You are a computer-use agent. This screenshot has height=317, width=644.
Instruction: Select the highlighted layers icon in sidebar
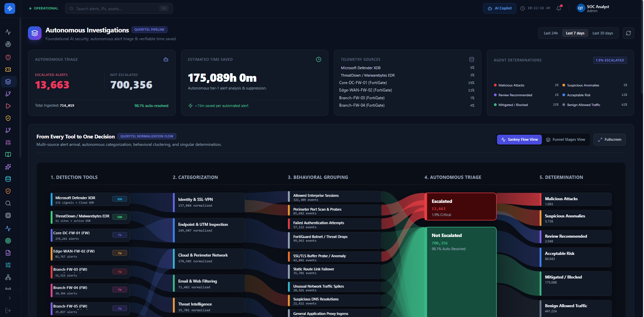pyautogui.click(x=8, y=82)
